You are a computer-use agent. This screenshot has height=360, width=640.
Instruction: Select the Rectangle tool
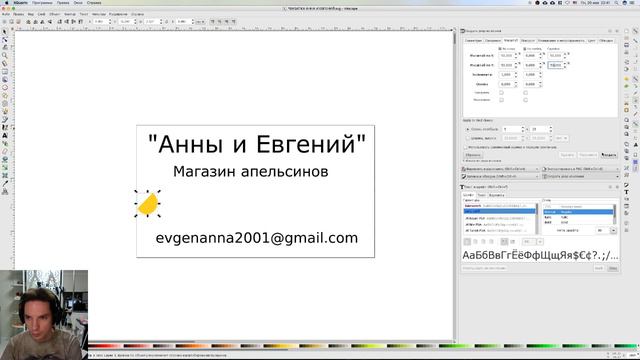point(4,71)
